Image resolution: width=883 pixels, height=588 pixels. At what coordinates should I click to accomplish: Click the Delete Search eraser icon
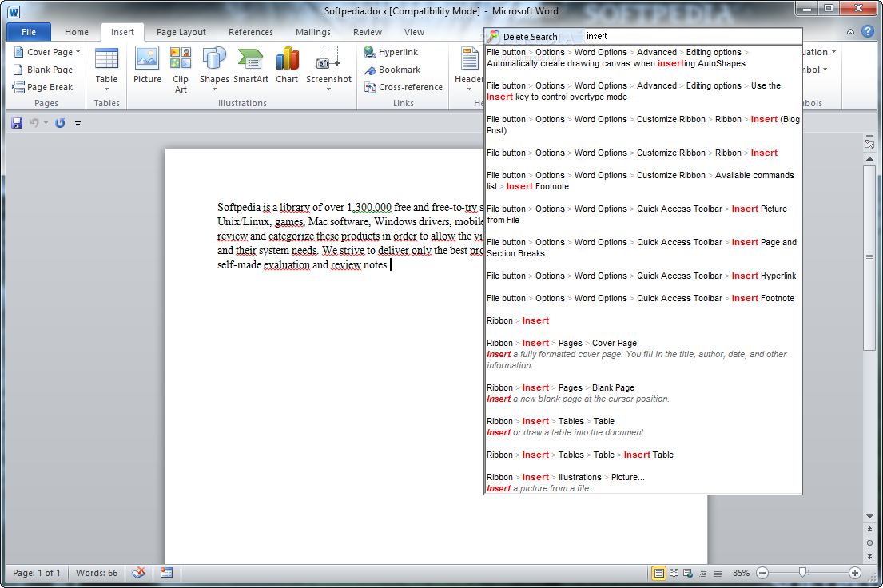[x=493, y=36]
